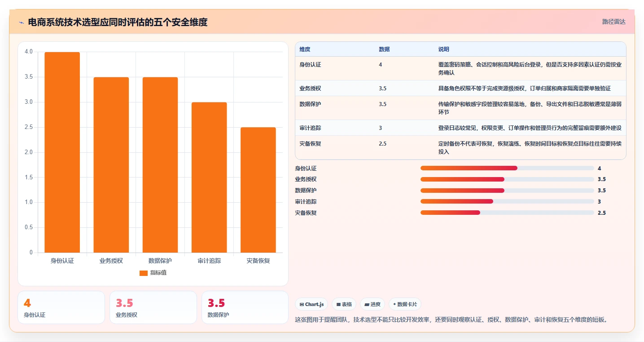
Task: Open the 数据保护 data card showing 3.5
Action: click(245, 307)
